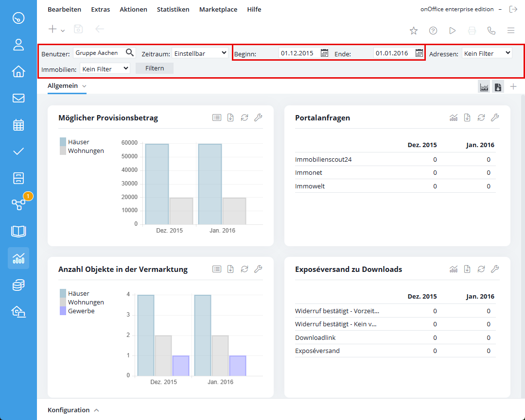The width and height of the screenshot is (525, 420).
Task: Click the Häuser legend color swatch
Action: 63,142
